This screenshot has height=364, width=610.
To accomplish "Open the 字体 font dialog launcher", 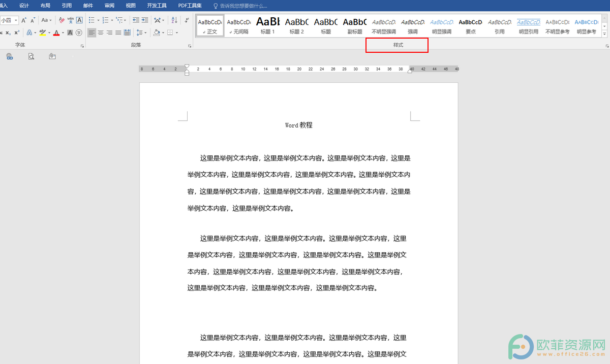I will [82, 46].
